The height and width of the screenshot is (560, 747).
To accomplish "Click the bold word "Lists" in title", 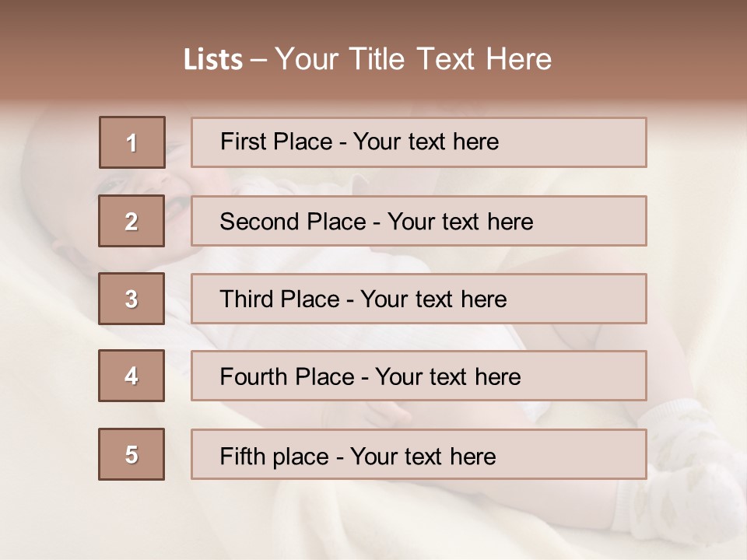I will (213, 60).
